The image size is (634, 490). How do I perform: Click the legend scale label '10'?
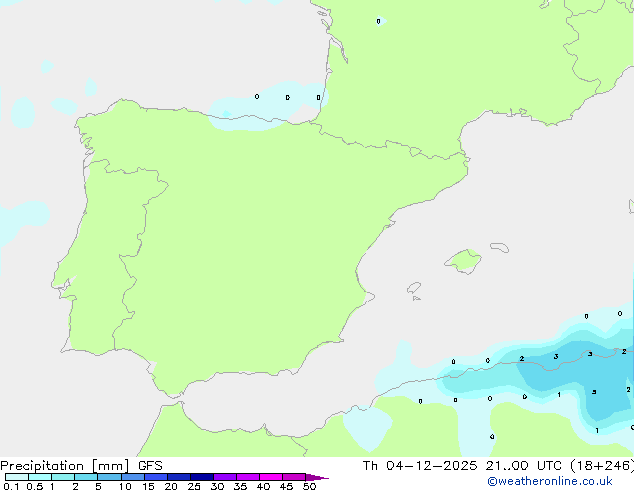click(x=125, y=486)
